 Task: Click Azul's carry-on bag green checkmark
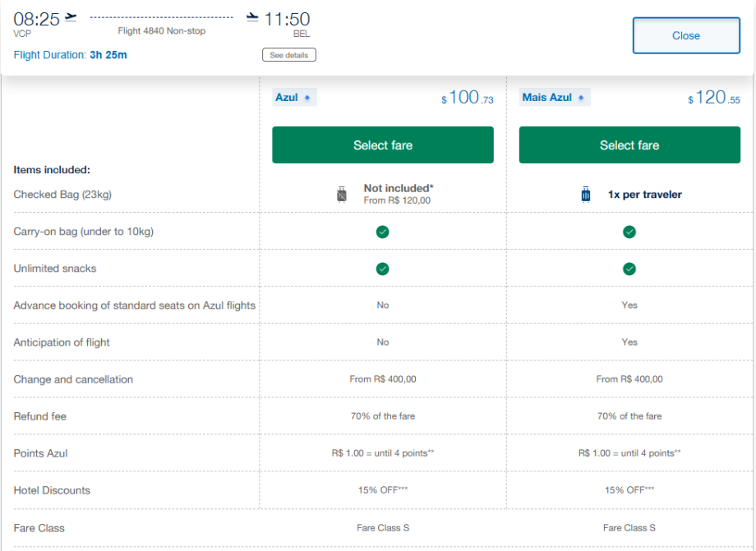pyautogui.click(x=382, y=232)
